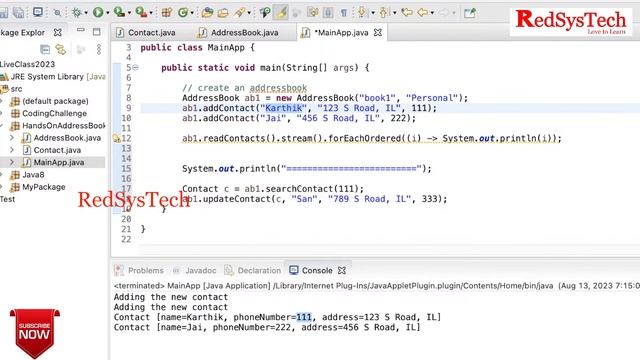Open Package Explorer view menu dots
The image size is (640, 360).
98,49
